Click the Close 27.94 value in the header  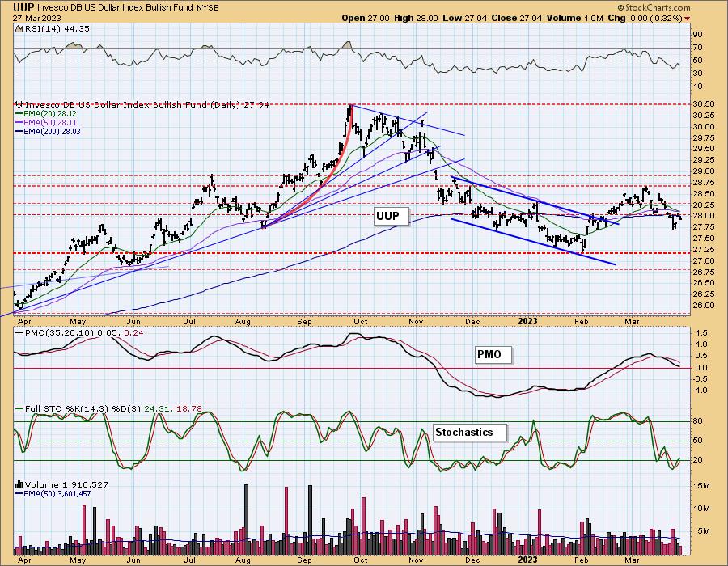click(516, 18)
